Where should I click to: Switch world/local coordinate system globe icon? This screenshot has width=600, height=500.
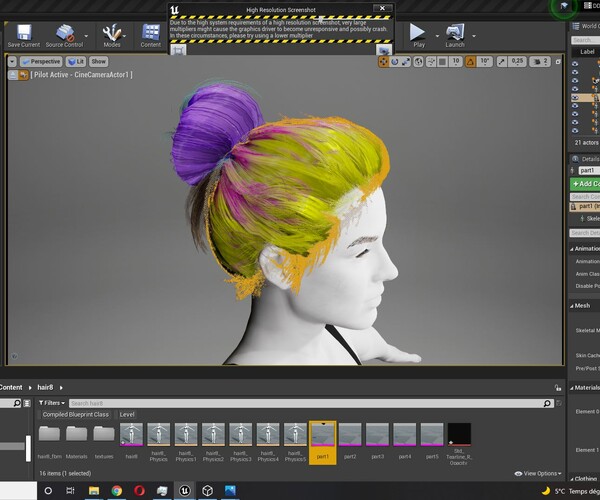coord(418,62)
